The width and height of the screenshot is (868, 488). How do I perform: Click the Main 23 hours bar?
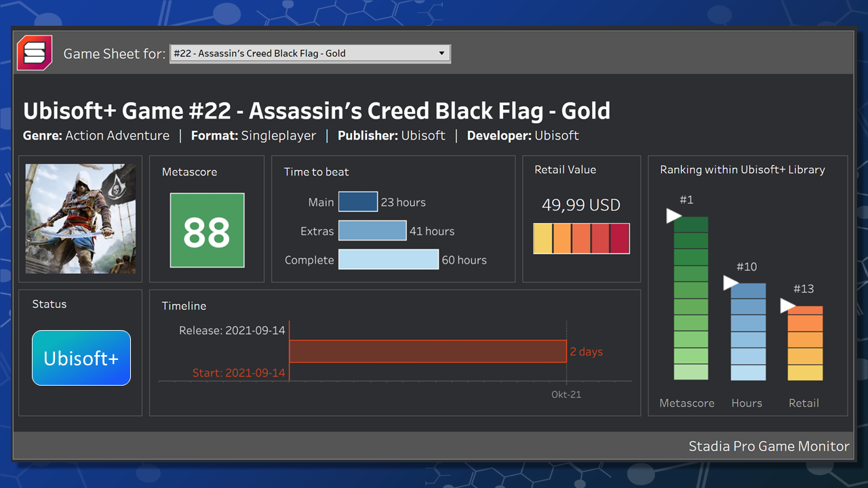[358, 202]
